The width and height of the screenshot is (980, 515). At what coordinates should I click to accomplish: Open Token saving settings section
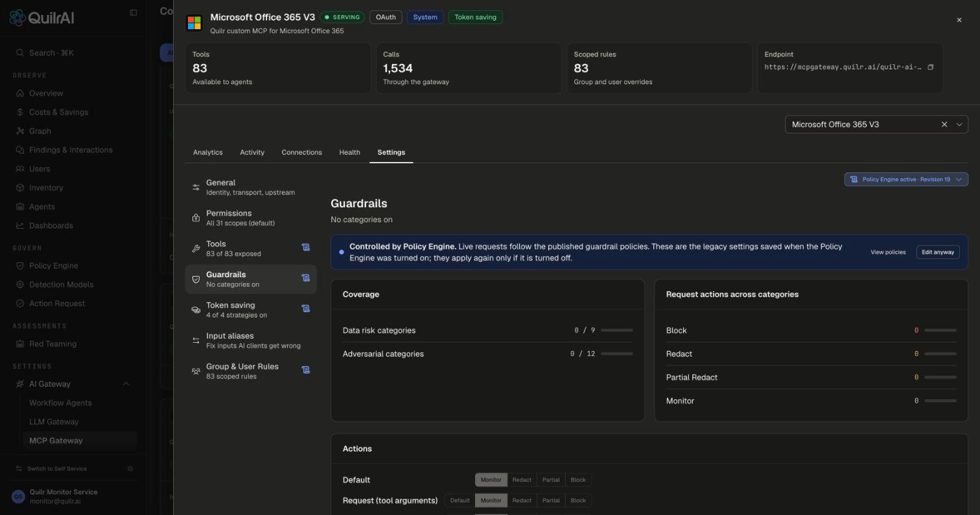pyautogui.click(x=251, y=310)
